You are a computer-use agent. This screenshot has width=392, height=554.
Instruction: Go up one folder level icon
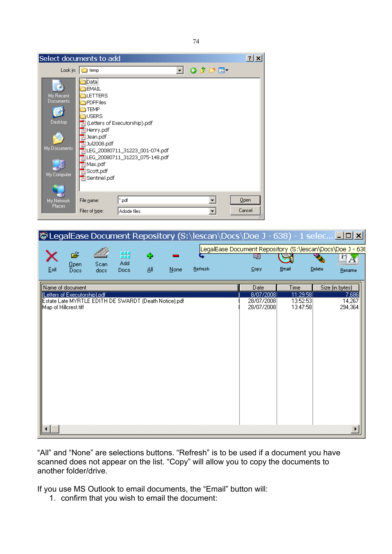tap(203, 70)
